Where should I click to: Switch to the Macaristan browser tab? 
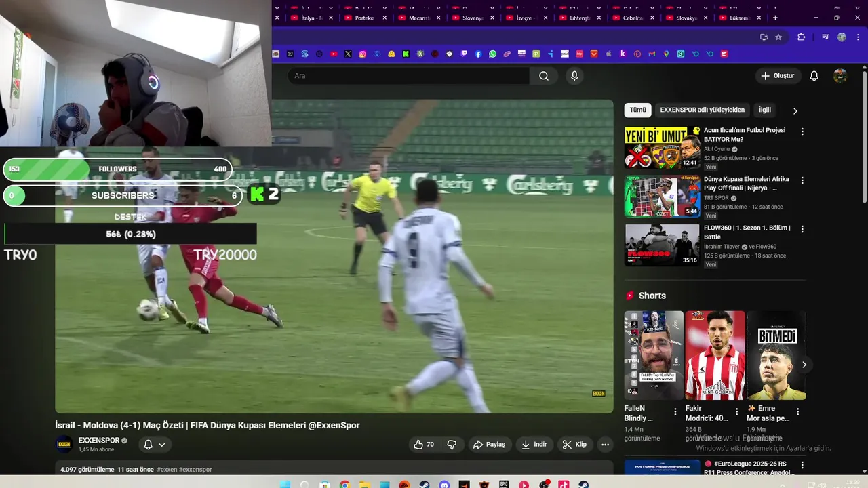click(x=418, y=18)
